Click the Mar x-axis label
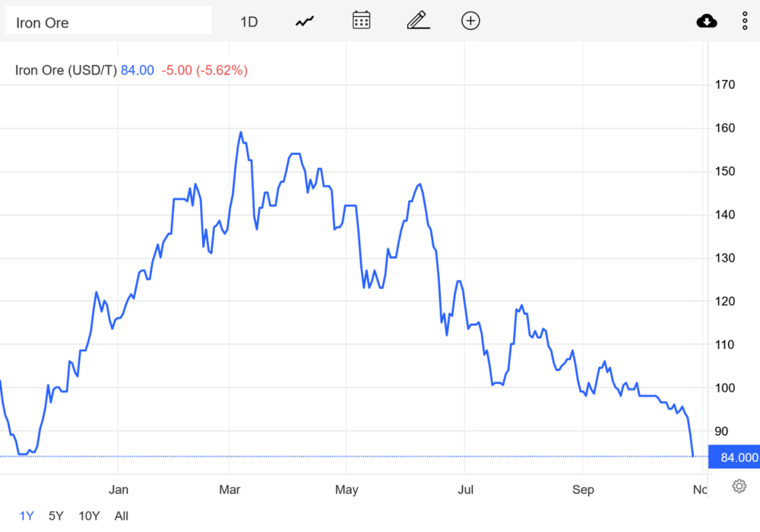 click(230, 489)
